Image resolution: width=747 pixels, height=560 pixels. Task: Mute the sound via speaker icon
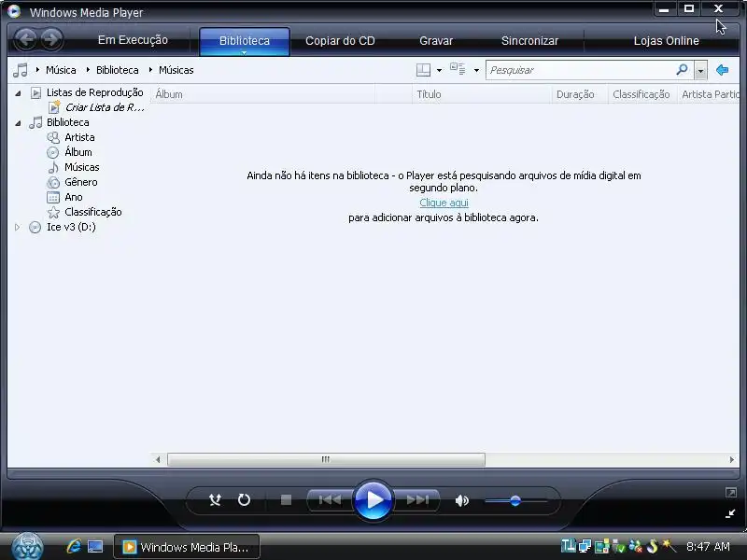click(x=461, y=500)
